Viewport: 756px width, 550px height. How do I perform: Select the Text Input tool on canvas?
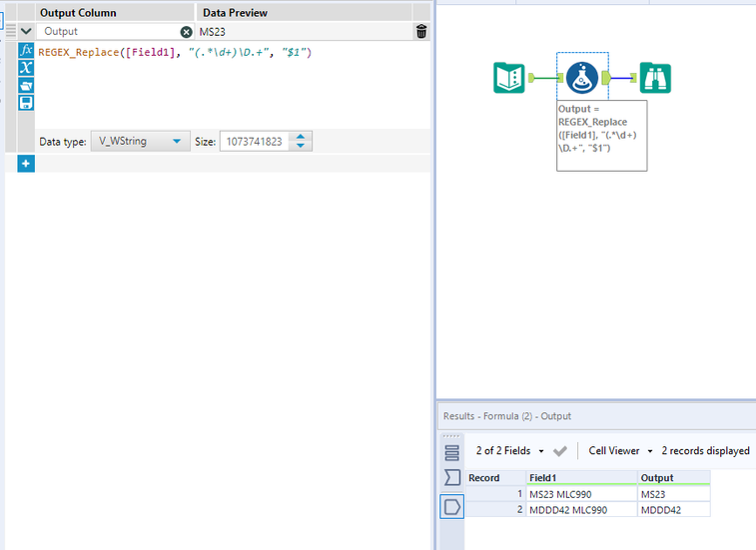click(509, 78)
